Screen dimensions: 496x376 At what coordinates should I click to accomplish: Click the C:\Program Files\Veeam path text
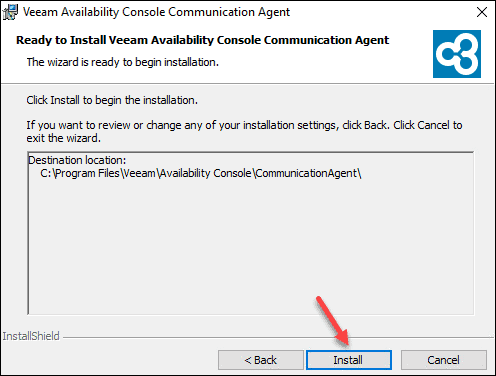pos(201,173)
